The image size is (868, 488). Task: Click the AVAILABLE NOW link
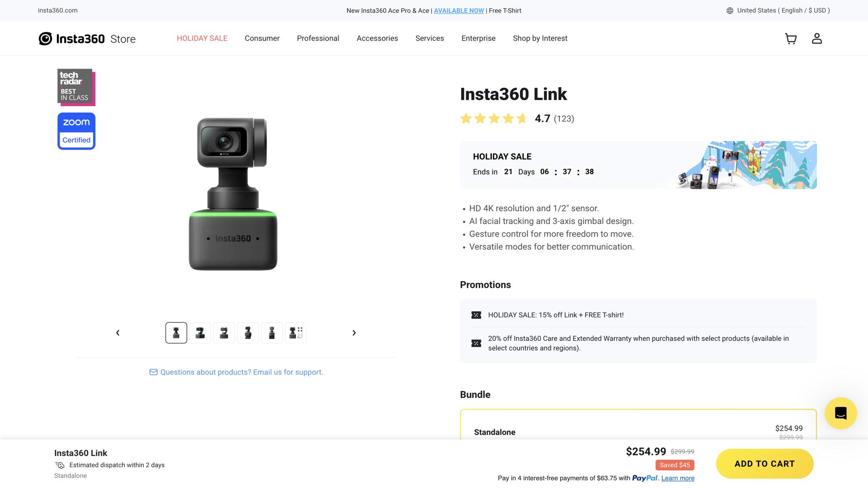(459, 10)
